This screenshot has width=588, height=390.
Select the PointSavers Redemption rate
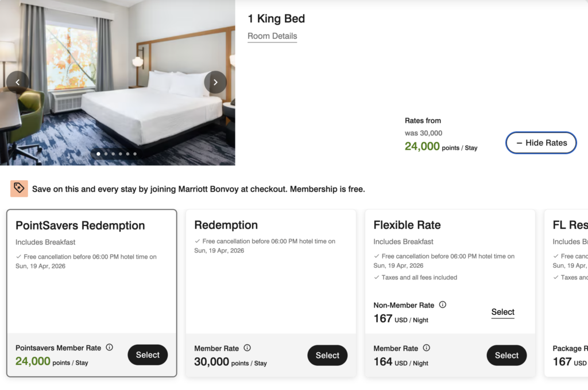coord(148,354)
